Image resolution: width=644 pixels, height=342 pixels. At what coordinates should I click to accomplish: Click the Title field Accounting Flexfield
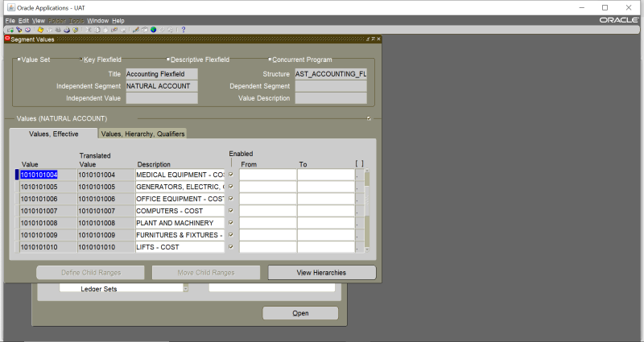(162, 74)
